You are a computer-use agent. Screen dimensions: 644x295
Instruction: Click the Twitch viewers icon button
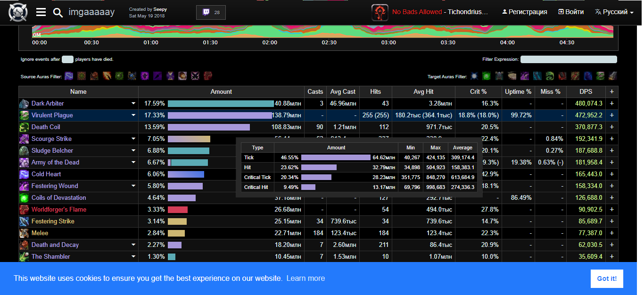(211, 12)
